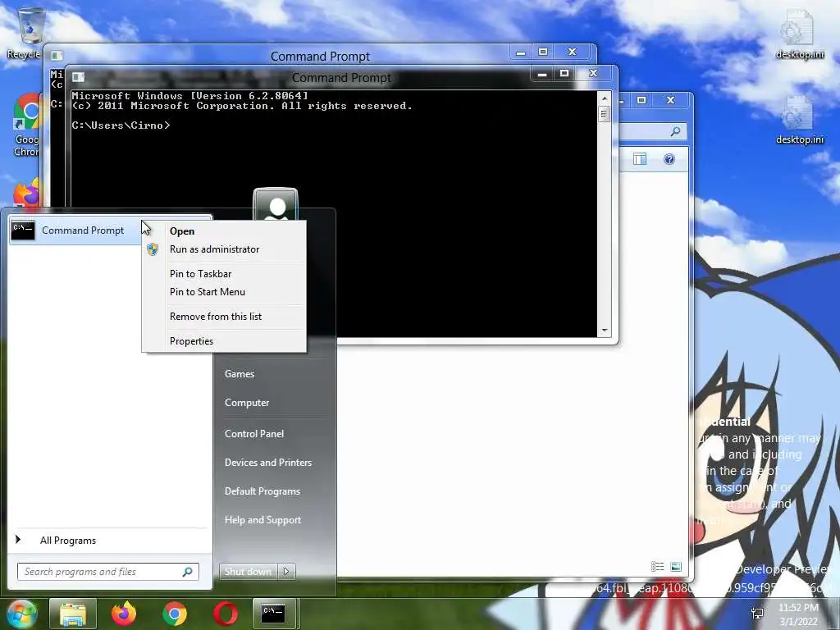Launch File Explorer from the taskbar
This screenshot has width=840, height=630.
pos(73,614)
